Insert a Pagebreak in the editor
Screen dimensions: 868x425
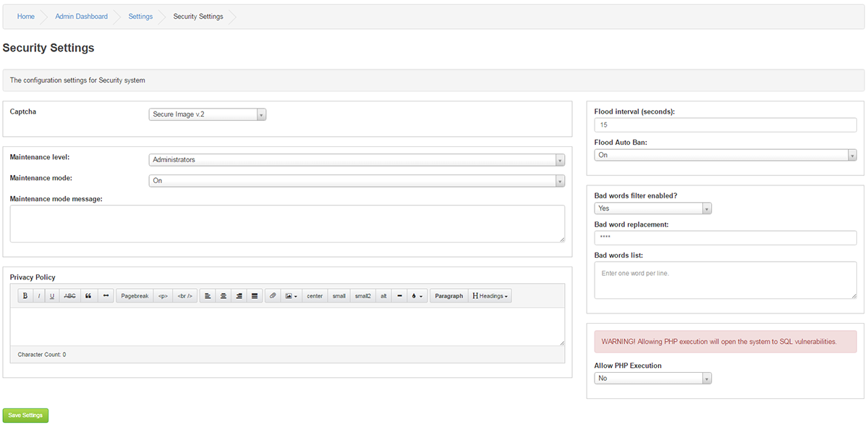[x=135, y=295]
